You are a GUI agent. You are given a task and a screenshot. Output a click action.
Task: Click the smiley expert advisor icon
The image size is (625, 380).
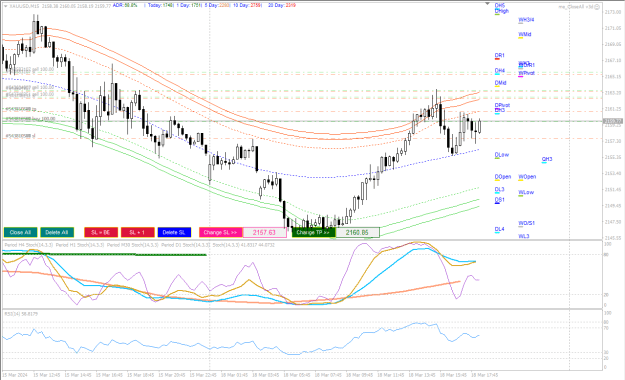[597, 7]
